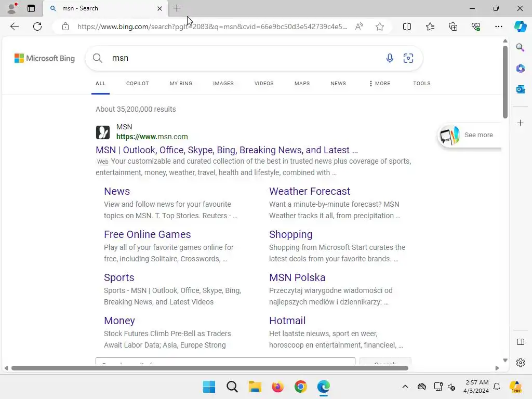Screen dimensions: 532x399
Task: View site information lock icon
Action: 65,26
